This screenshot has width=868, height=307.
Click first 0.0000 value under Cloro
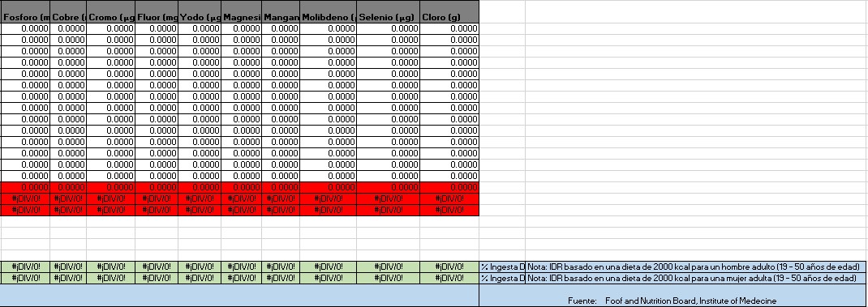(x=449, y=29)
